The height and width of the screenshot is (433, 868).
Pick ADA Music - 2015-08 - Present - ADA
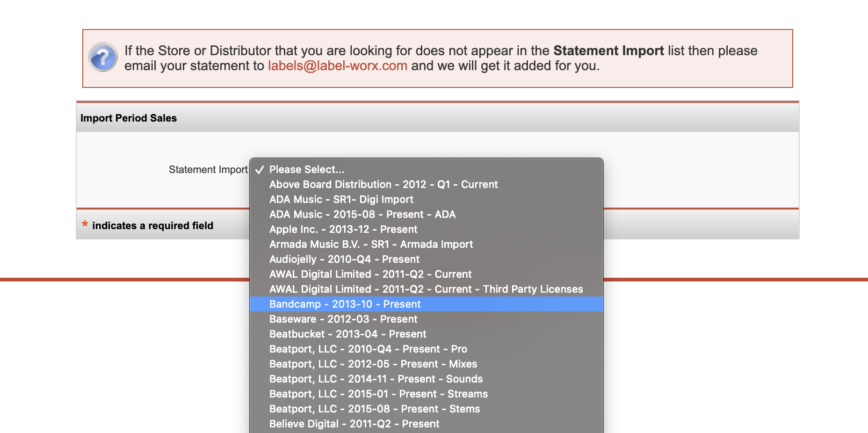pyautogui.click(x=427, y=214)
